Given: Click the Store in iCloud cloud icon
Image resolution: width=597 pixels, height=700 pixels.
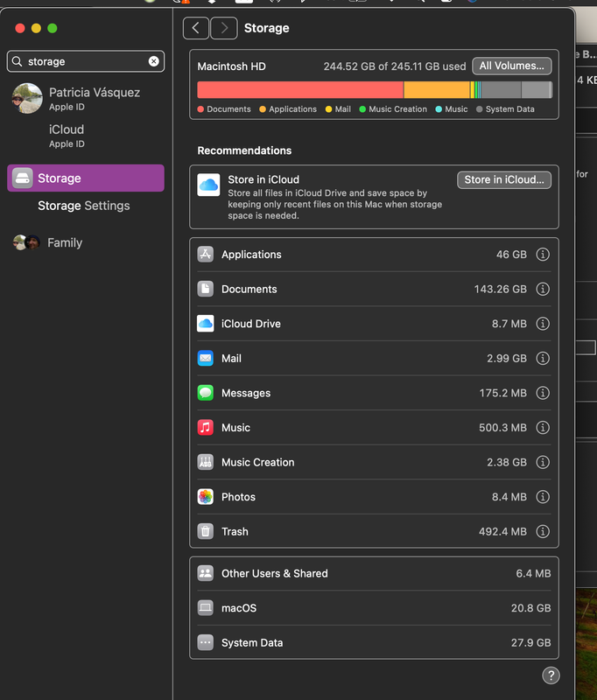Looking at the screenshot, I should pos(208,185).
